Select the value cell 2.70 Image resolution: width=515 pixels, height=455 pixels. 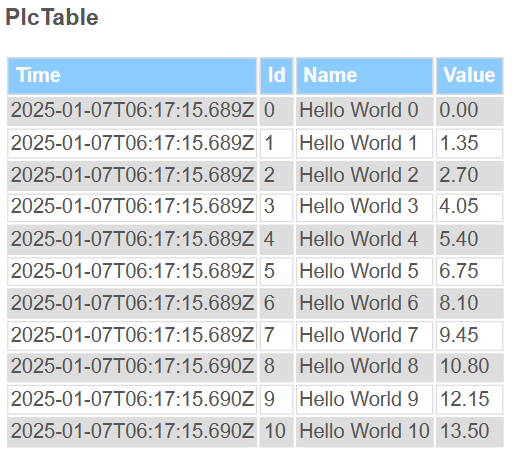point(469,176)
